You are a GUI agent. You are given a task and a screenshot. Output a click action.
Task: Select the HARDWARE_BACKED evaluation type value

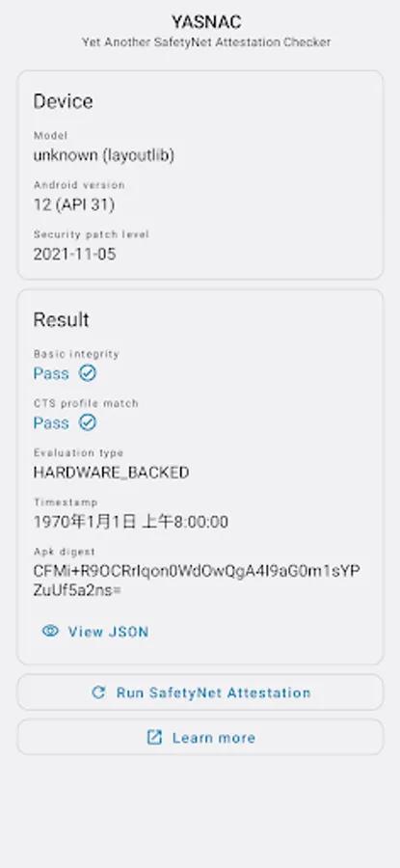(111, 473)
